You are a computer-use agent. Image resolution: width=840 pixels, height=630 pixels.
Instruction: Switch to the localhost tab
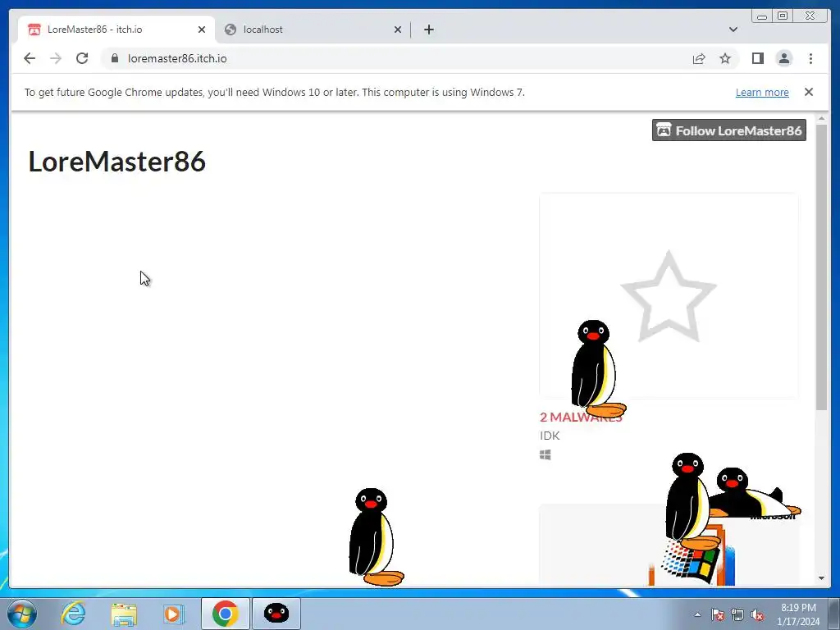[x=313, y=30]
